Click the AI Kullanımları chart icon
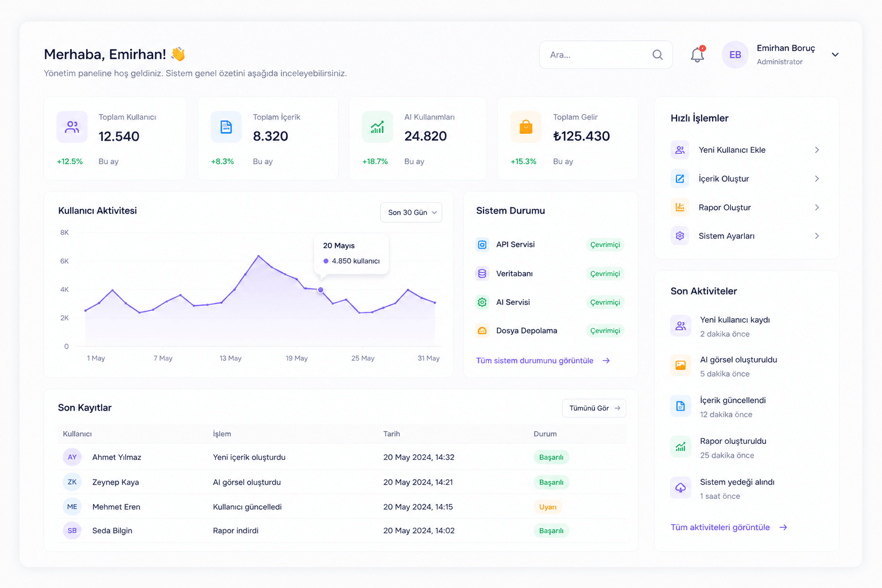Image resolution: width=882 pixels, height=588 pixels. tap(377, 127)
